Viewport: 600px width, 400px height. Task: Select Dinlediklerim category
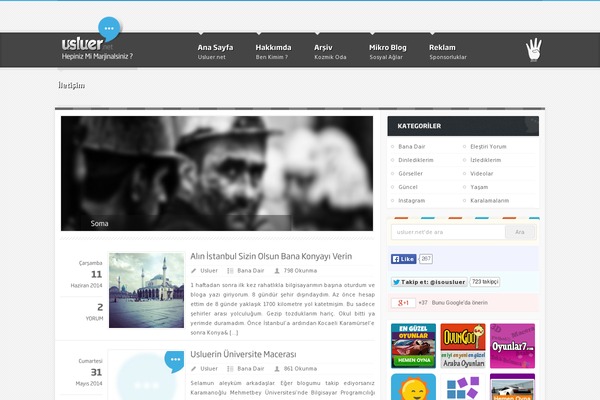pyautogui.click(x=416, y=160)
